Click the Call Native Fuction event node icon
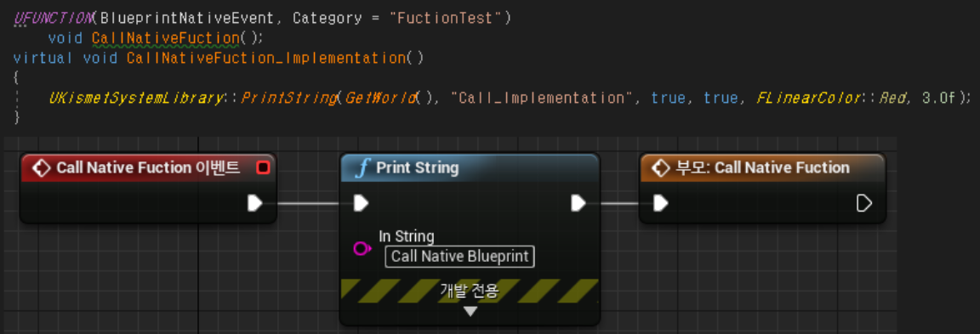Viewport: 980px width, 334px height. coord(41,168)
